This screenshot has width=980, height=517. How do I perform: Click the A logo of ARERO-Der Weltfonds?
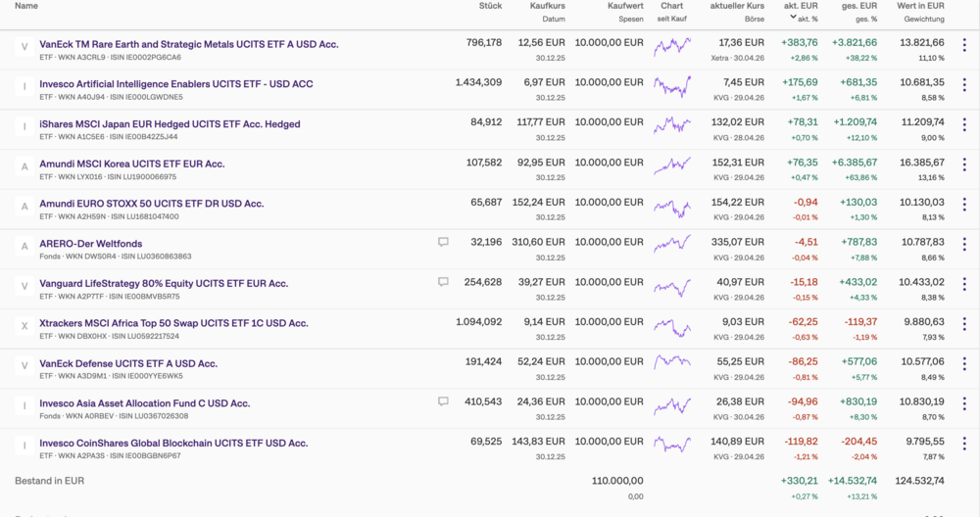(24, 247)
